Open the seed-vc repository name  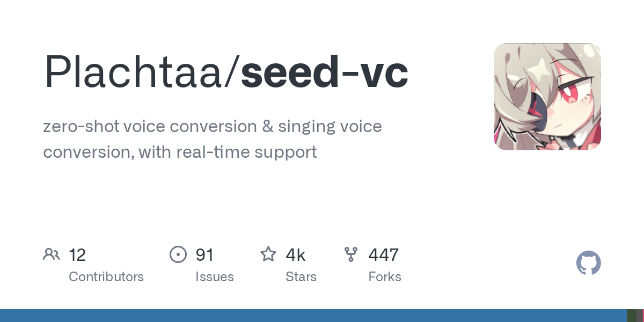click(x=325, y=72)
